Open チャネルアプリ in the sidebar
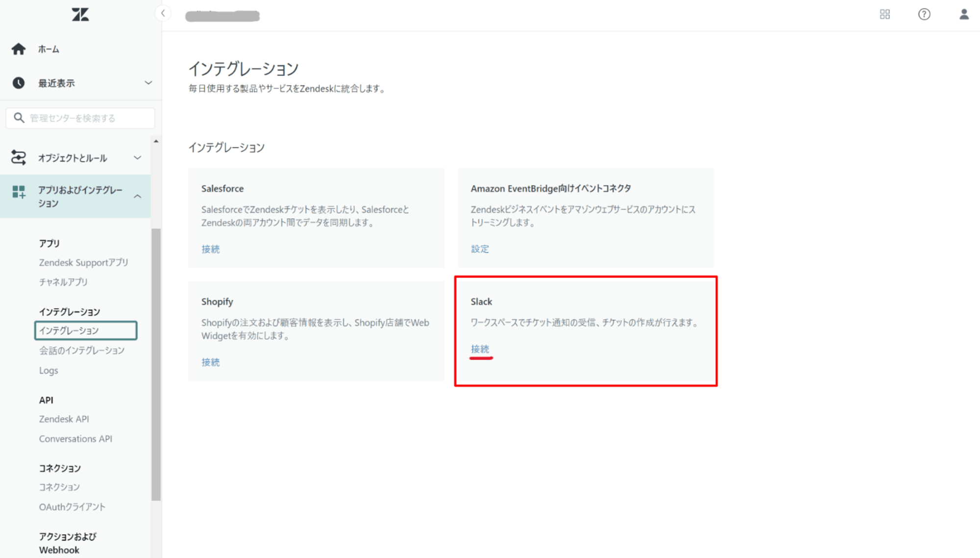The width and height of the screenshot is (980, 558). [64, 282]
